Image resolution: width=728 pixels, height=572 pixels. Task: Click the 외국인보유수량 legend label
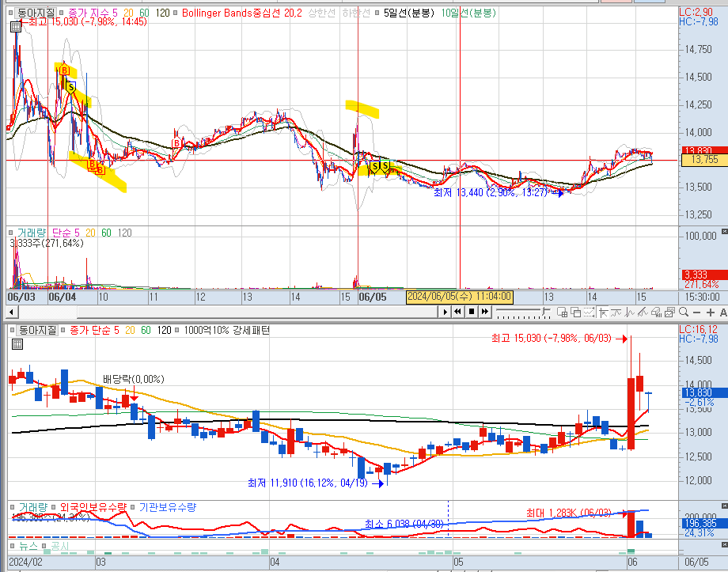pos(93,507)
